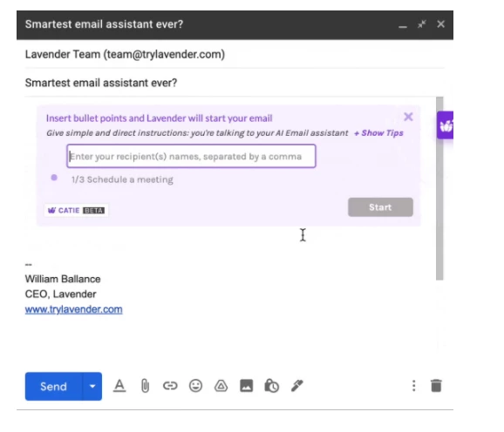Close the Lavender bullet points panel
Image resolution: width=504 pixels, height=432 pixels.
point(408,117)
